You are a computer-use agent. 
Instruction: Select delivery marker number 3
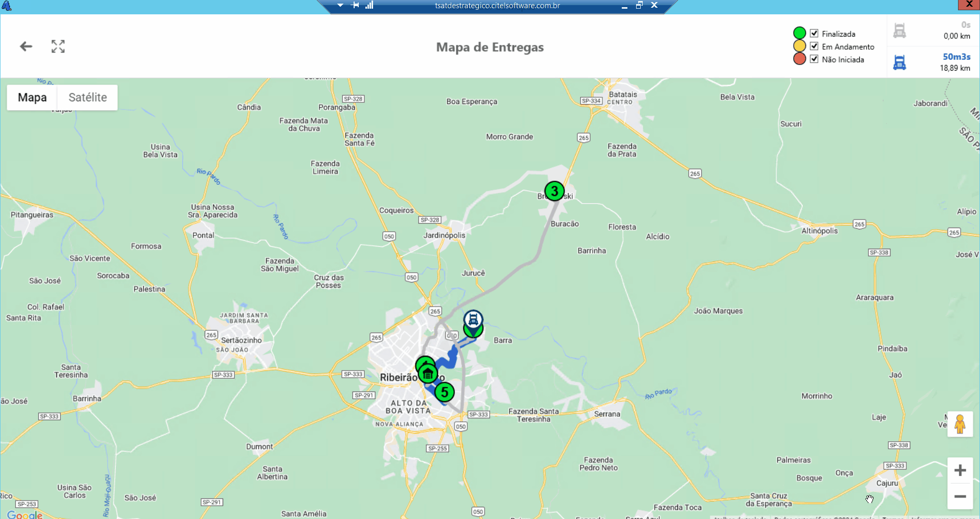pos(554,191)
